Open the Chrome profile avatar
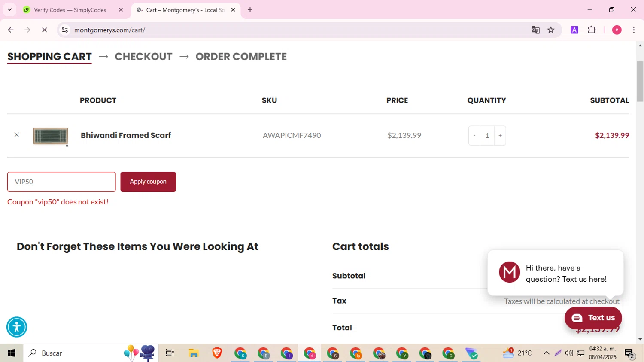 [x=617, y=30]
